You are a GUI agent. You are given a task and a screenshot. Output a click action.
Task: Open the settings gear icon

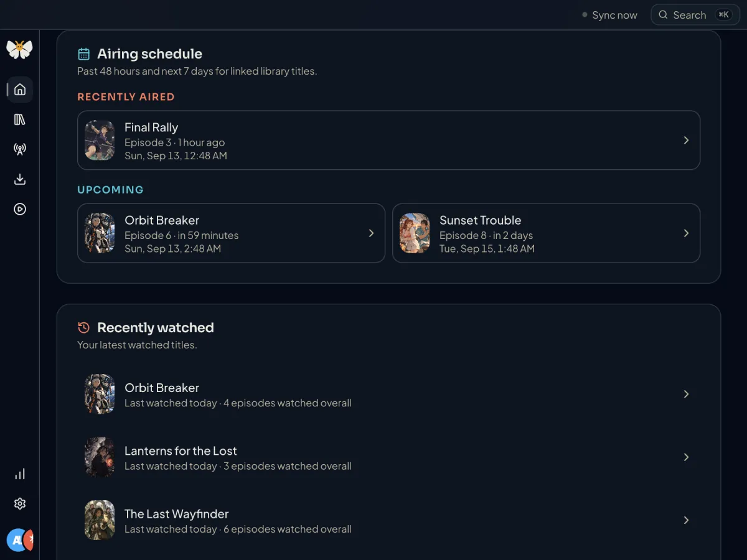pyautogui.click(x=20, y=503)
